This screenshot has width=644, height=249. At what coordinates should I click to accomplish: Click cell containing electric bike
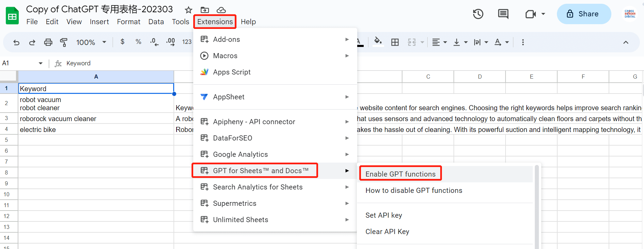tap(95, 130)
